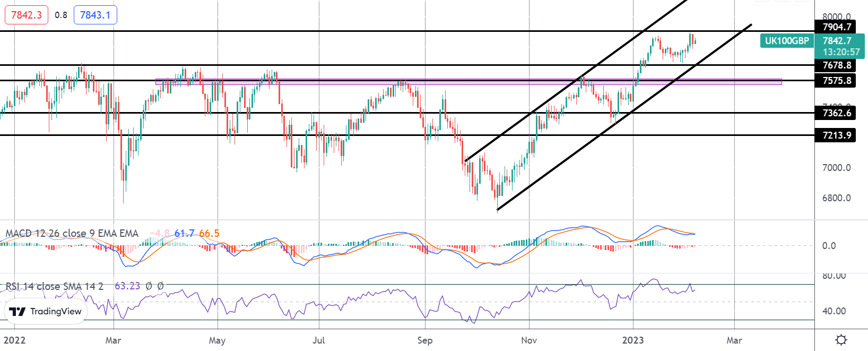Click the red sell price 7842.3

[x=27, y=15]
